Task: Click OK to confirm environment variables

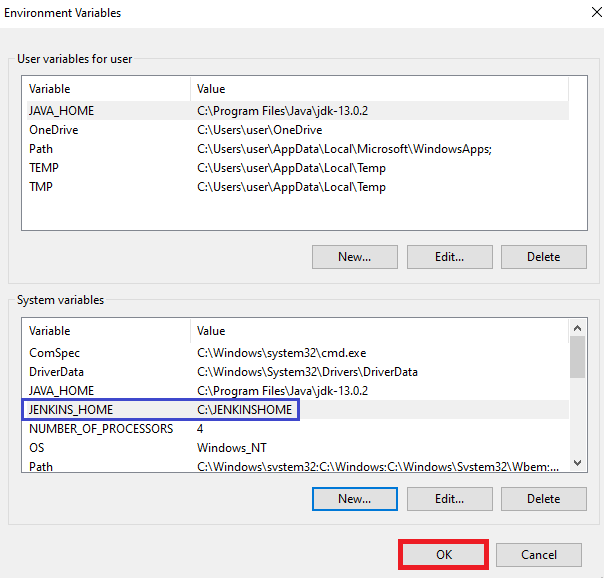Action: point(443,555)
